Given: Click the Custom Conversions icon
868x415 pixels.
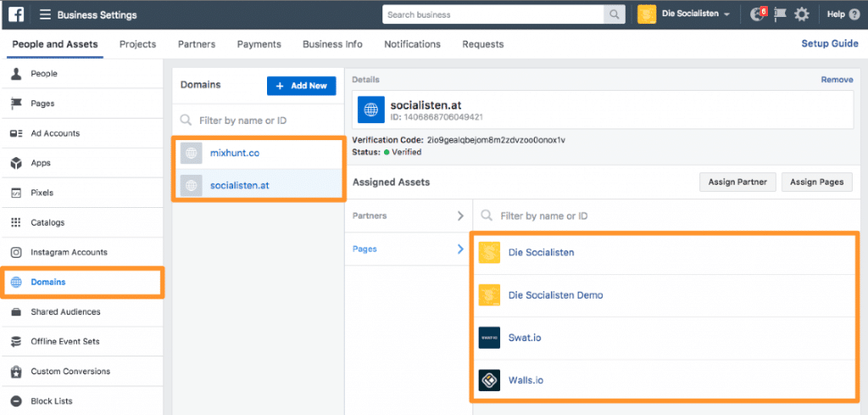Looking at the screenshot, I should coord(16,371).
